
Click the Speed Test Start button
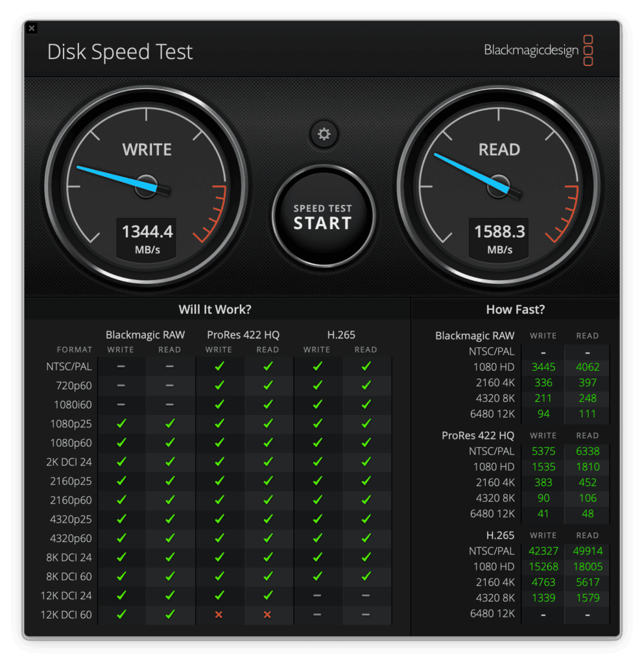coord(323,217)
